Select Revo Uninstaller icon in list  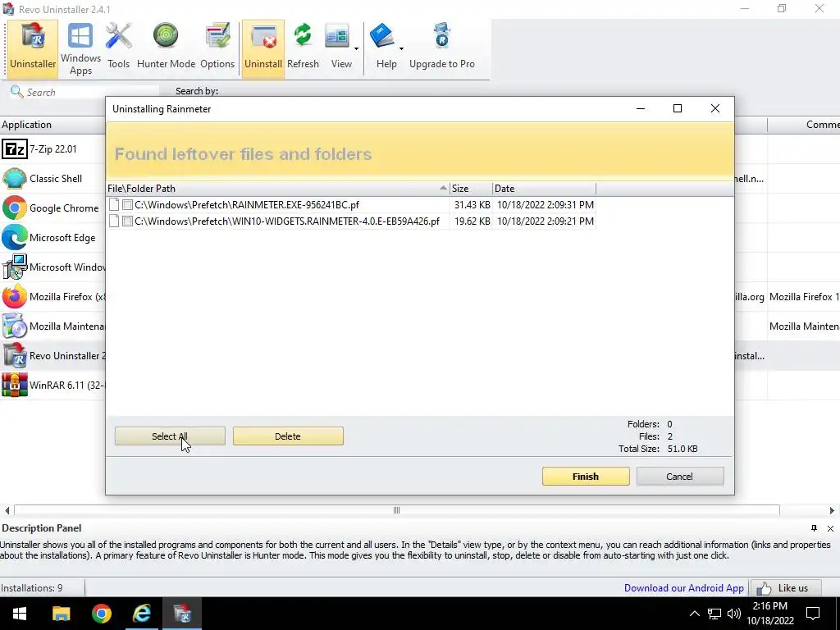pyautogui.click(x=15, y=355)
